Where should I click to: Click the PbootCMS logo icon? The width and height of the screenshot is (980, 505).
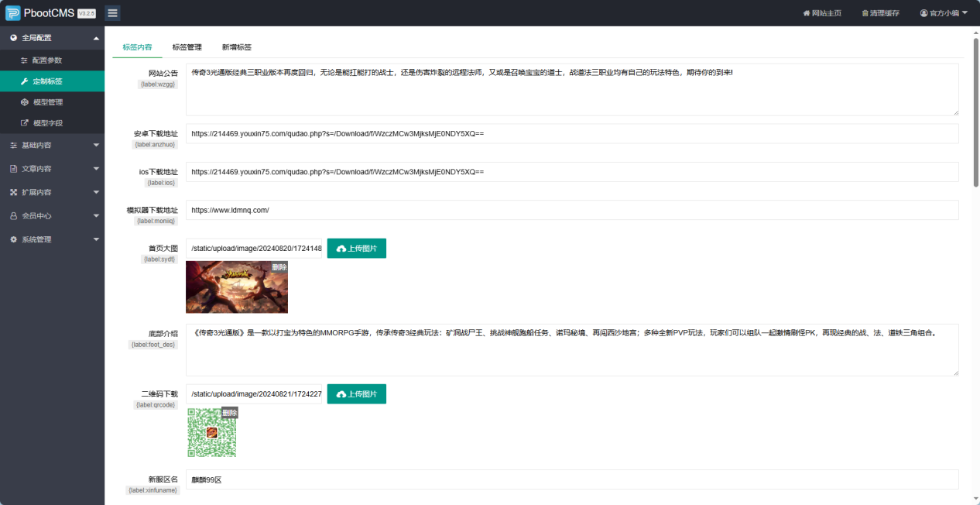(x=13, y=13)
